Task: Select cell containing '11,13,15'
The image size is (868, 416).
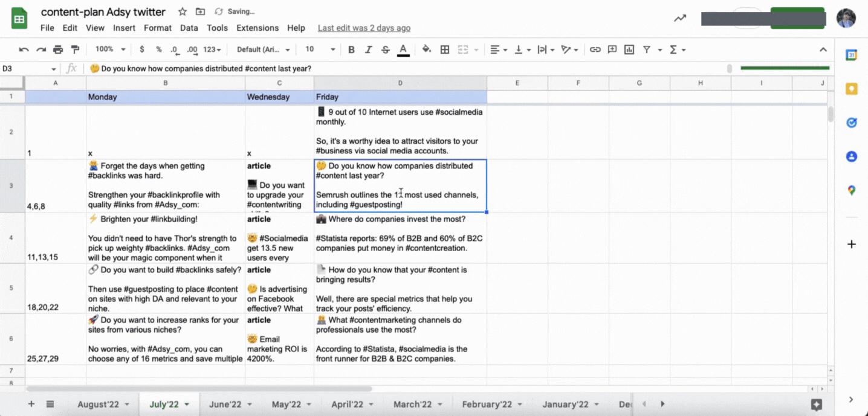Action: click(x=56, y=238)
